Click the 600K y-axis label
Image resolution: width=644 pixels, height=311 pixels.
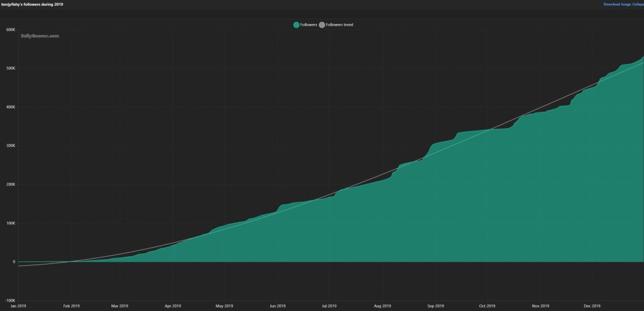click(11, 30)
